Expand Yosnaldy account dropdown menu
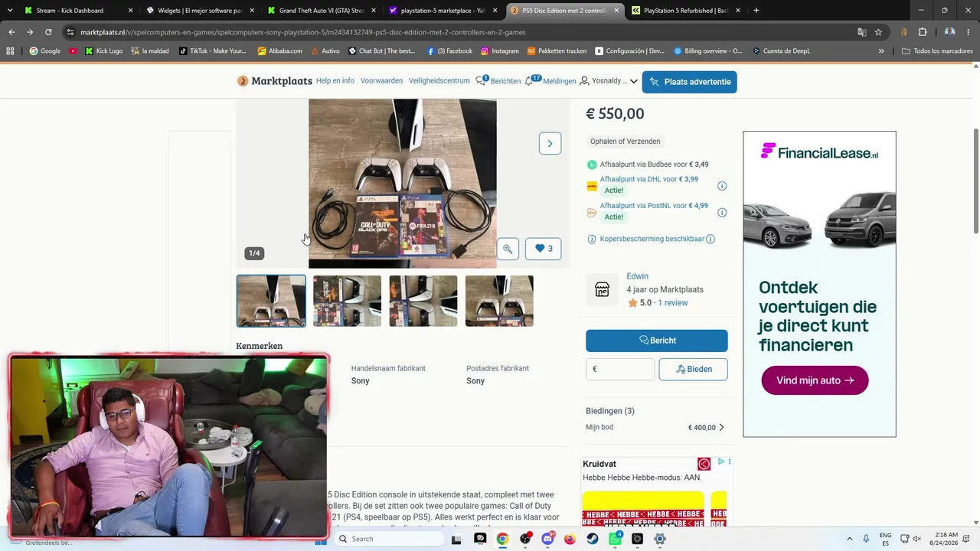 [633, 81]
